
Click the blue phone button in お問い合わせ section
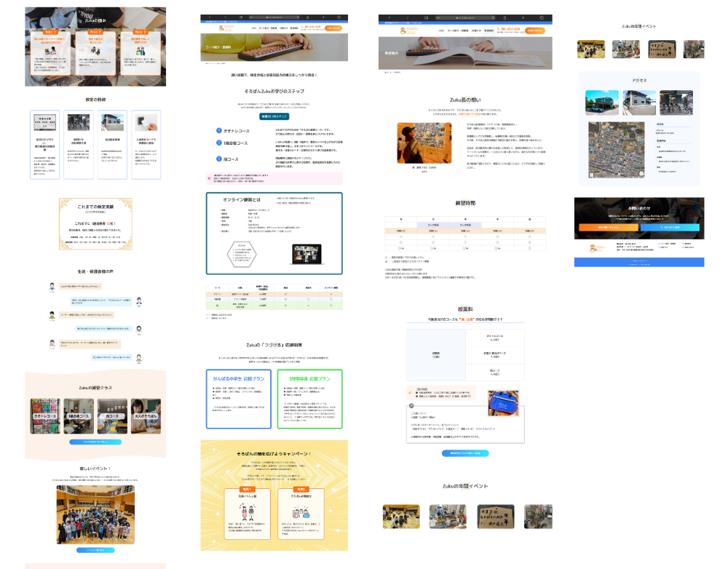pos(671,227)
